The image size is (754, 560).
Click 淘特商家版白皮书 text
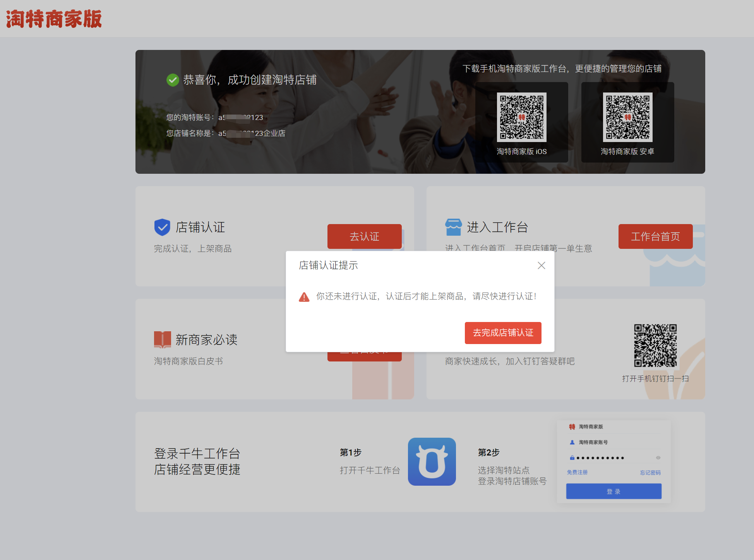point(188,361)
